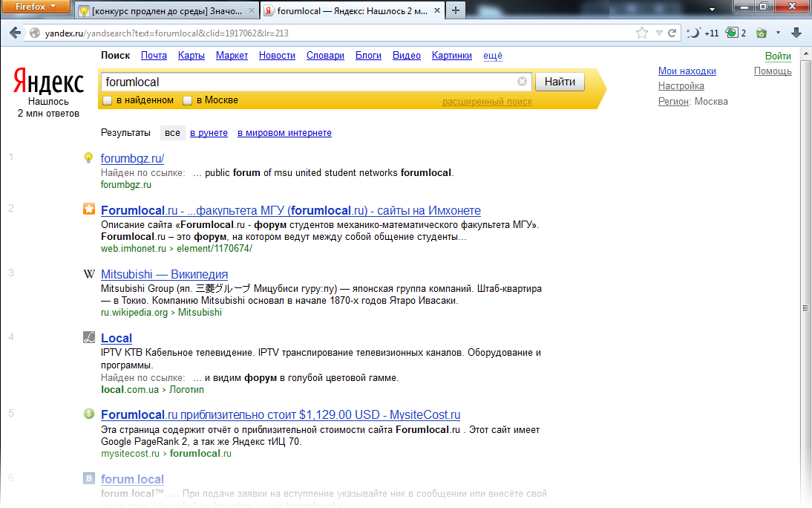The image size is (812, 508).
Task: Open a new tab with the plus button
Action: [455, 10]
